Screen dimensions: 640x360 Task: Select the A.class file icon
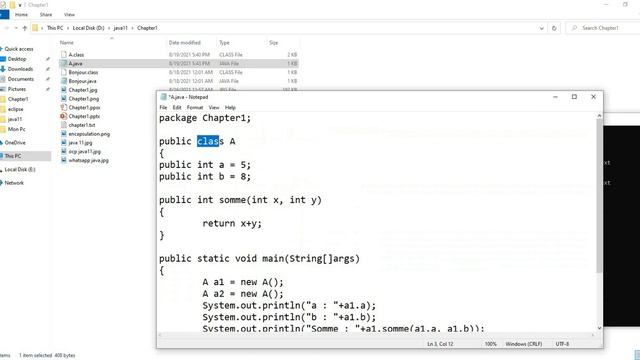tap(64, 54)
